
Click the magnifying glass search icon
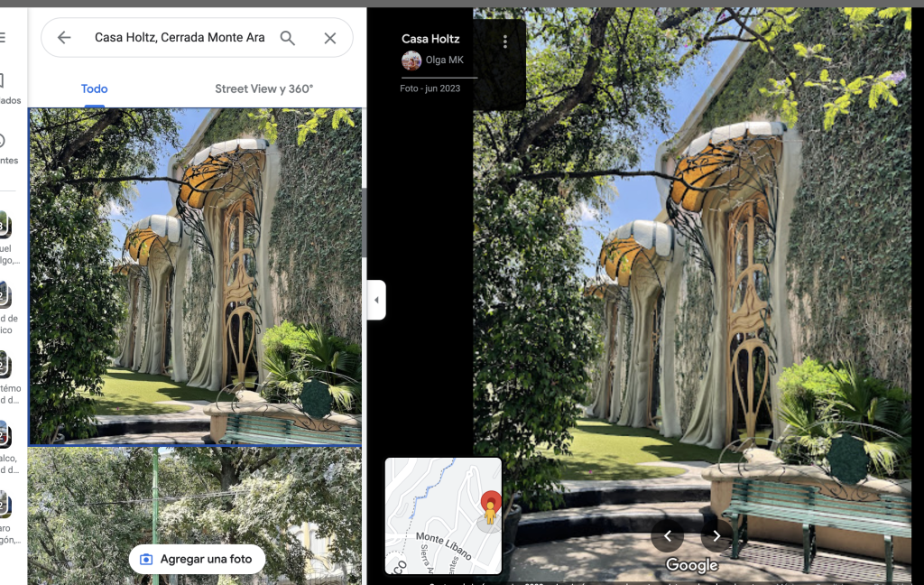(x=287, y=38)
